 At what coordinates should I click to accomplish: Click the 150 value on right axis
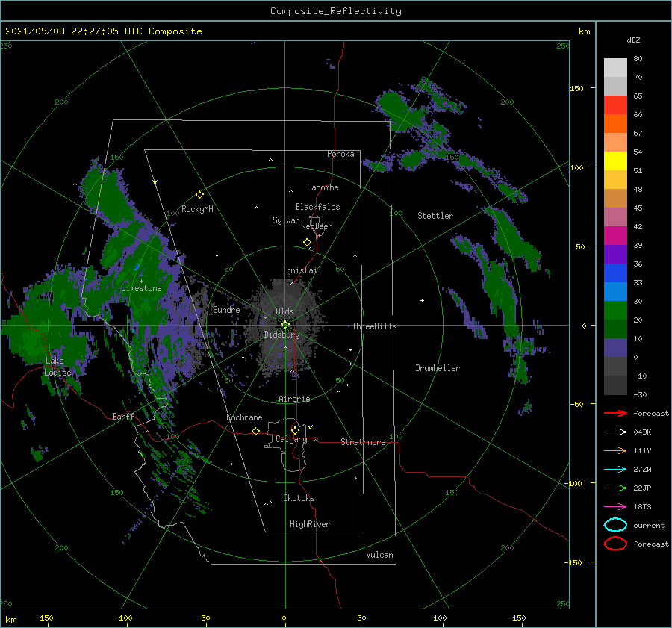[x=576, y=88]
